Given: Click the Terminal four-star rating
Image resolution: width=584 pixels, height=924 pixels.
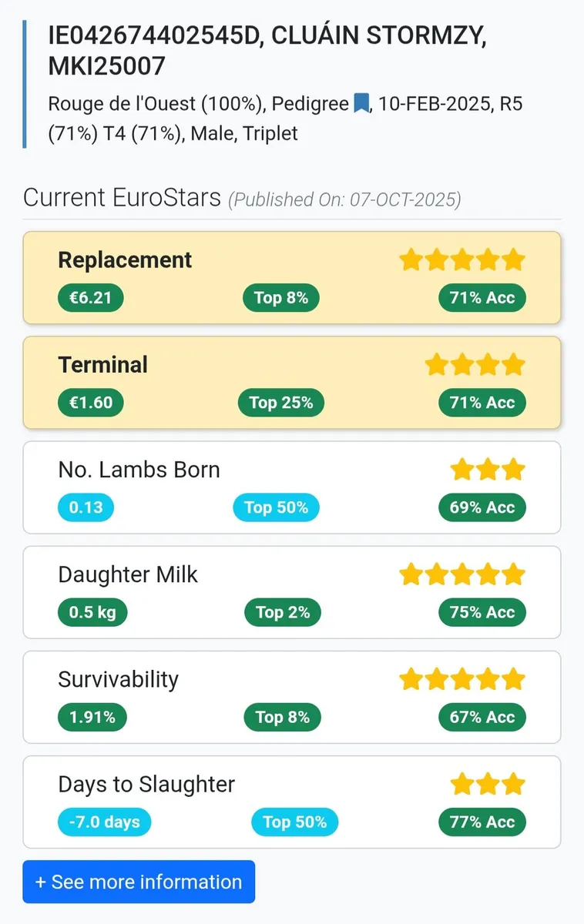Looking at the screenshot, I should (475, 364).
